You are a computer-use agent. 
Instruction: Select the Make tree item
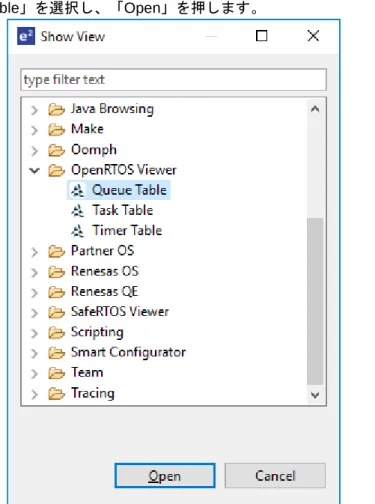coord(87,129)
